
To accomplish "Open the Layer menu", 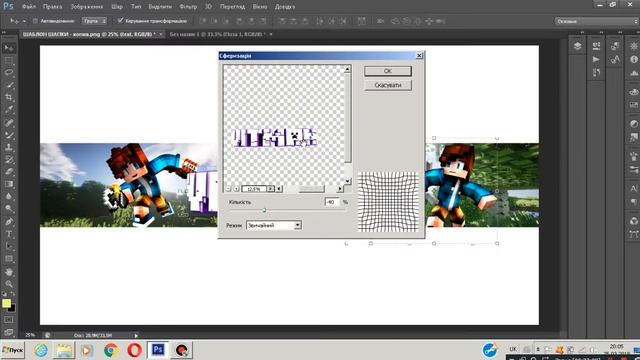I will (117, 7).
